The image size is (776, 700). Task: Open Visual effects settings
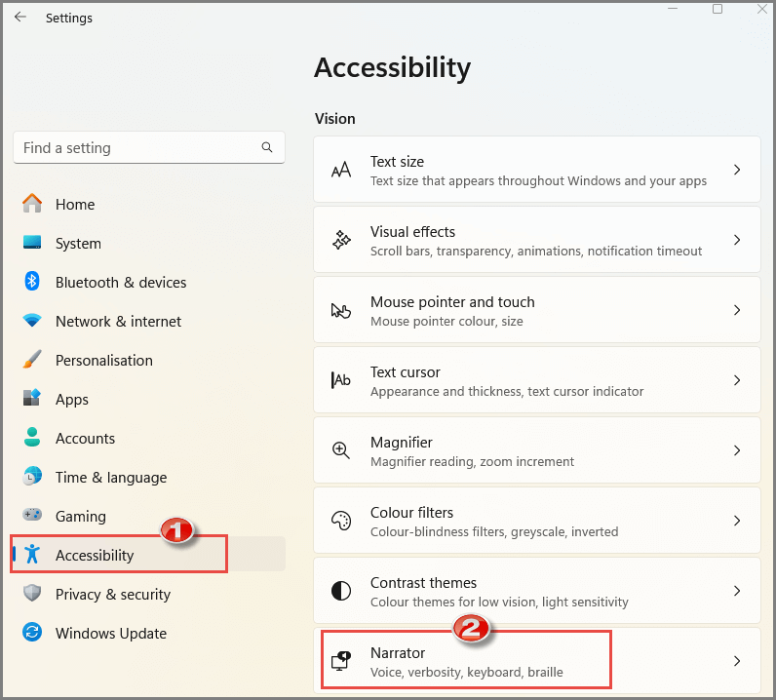point(537,240)
